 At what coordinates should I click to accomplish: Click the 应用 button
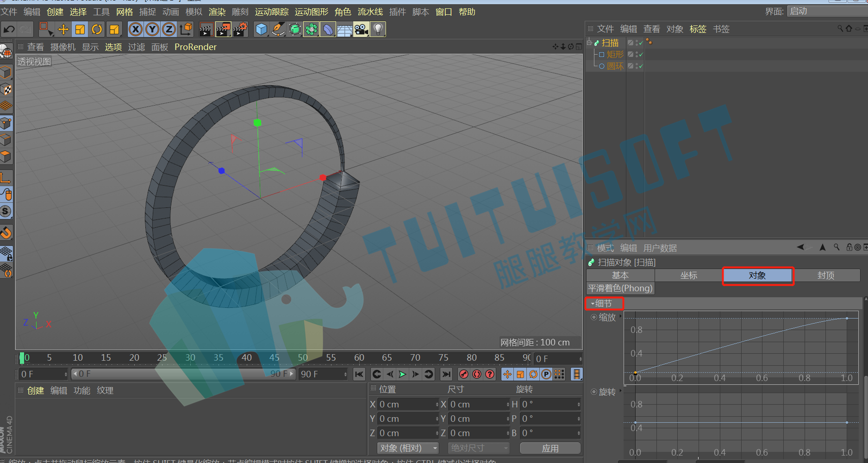tap(550, 448)
